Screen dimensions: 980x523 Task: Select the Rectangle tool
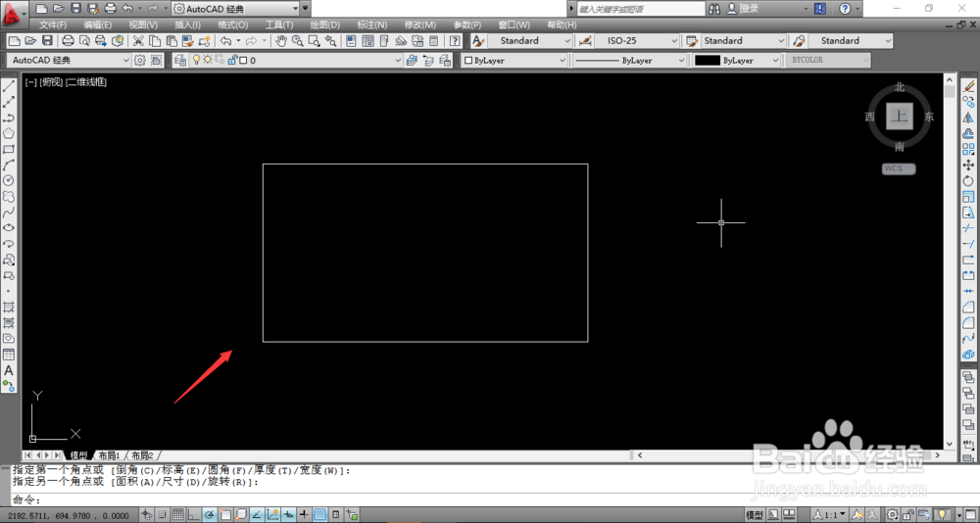click(9, 149)
